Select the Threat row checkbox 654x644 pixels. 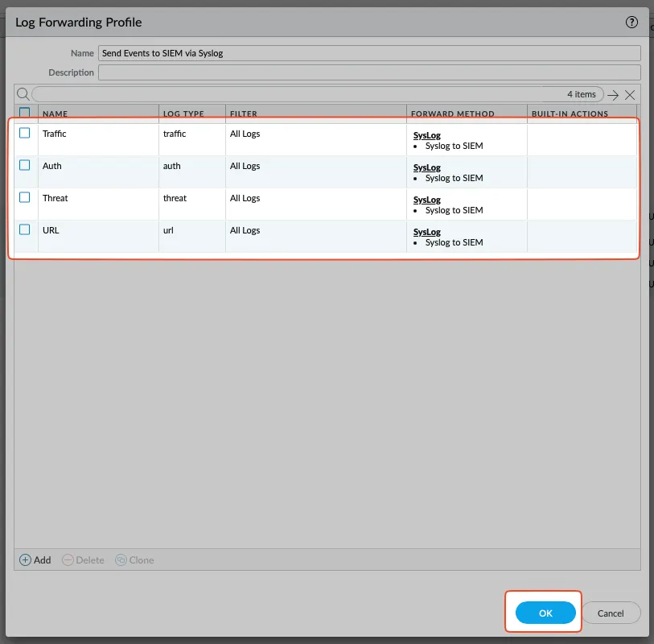(x=25, y=197)
